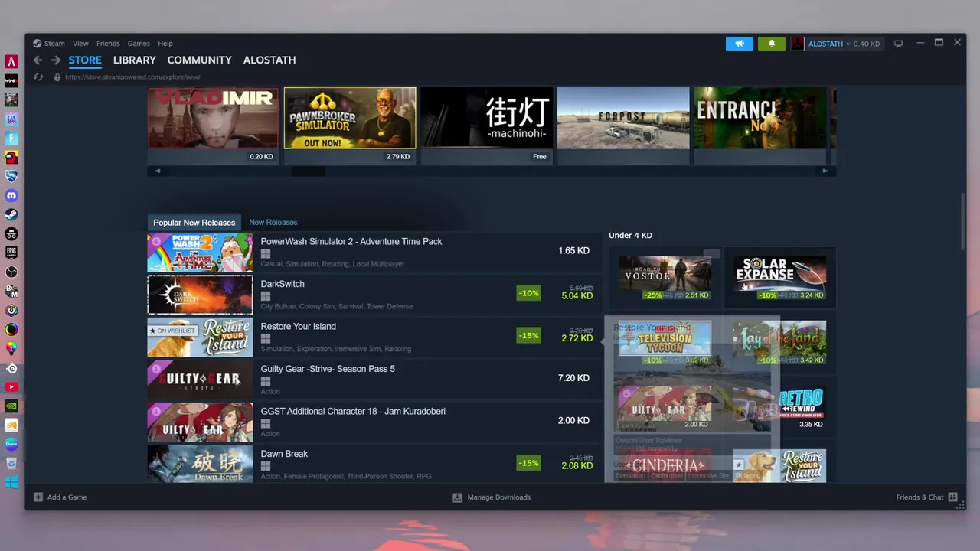Screen dimensions: 980x551
Task: Open the Help menu
Action: [x=165, y=44]
